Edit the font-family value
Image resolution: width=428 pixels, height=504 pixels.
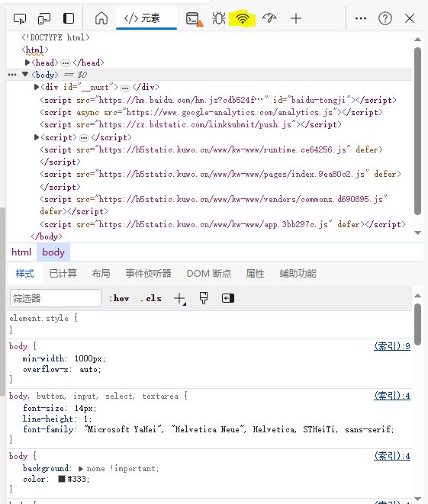click(237, 429)
